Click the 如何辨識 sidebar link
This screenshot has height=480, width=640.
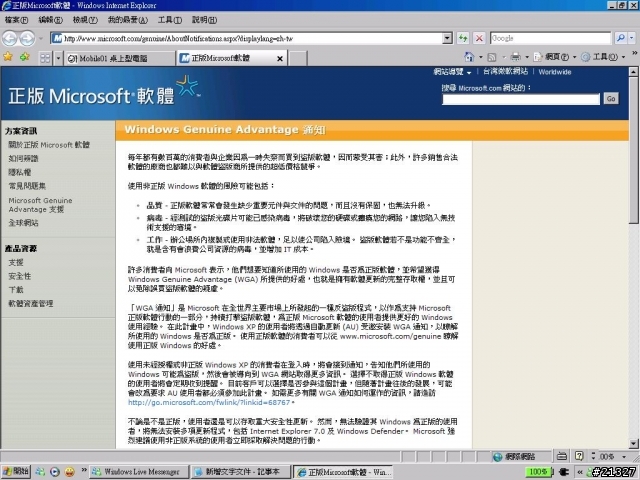(x=23, y=158)
